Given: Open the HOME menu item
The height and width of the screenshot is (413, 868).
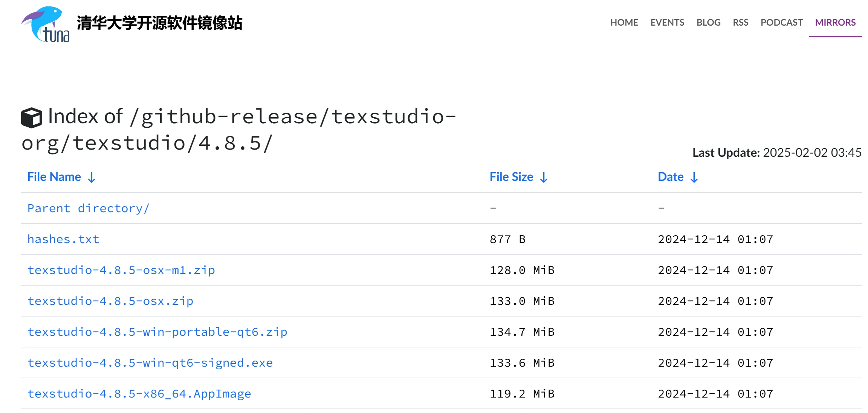Looking at the screenshot, I should click(624, 23).
